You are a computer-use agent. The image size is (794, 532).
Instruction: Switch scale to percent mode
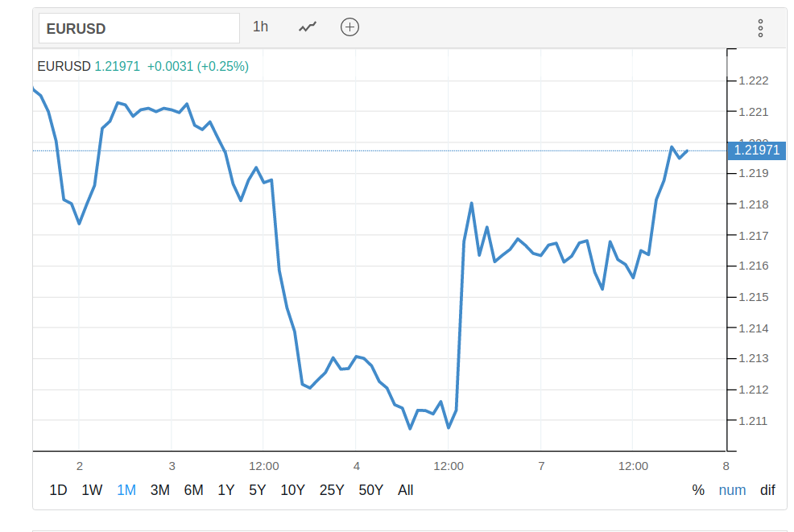point(698,490)
